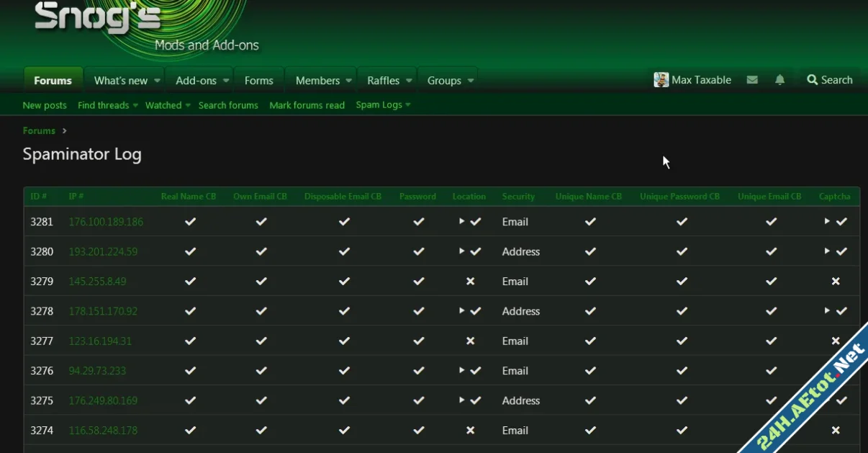Click the Snog's site logo
The height and width of the screenshot is (453, 868).
pos(98,17)
